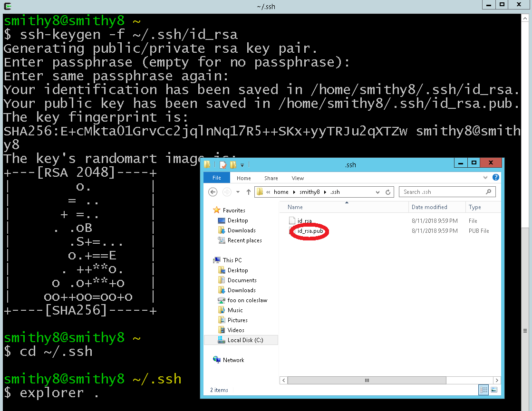Open the File menu in Explorer

point(216,177)
